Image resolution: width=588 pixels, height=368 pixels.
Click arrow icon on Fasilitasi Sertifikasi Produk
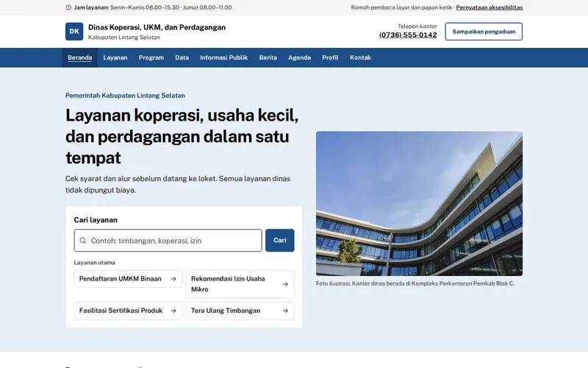[x=173, y=311]
